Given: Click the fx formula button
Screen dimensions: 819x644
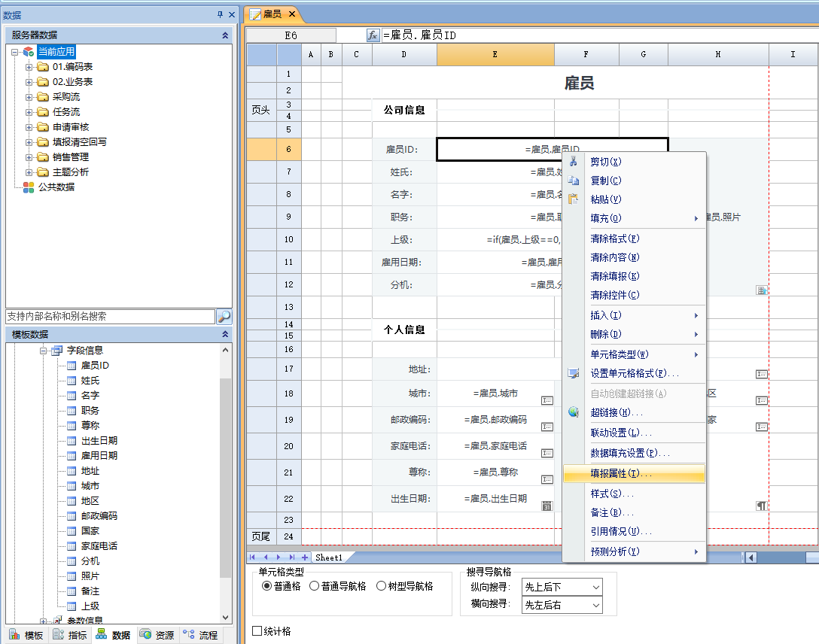Looking at the screenshot, I should [373, 35].
